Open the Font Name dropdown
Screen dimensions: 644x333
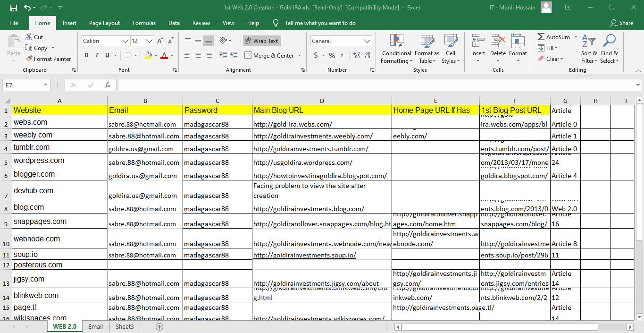point(125,41)
